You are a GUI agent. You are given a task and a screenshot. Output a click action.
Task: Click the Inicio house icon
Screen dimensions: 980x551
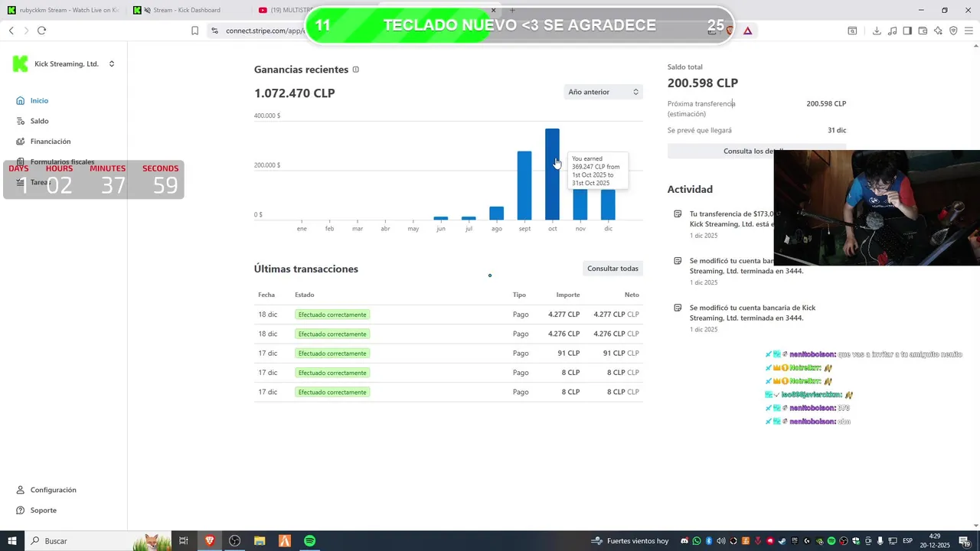pyautogui.click(x=21, y=100)
